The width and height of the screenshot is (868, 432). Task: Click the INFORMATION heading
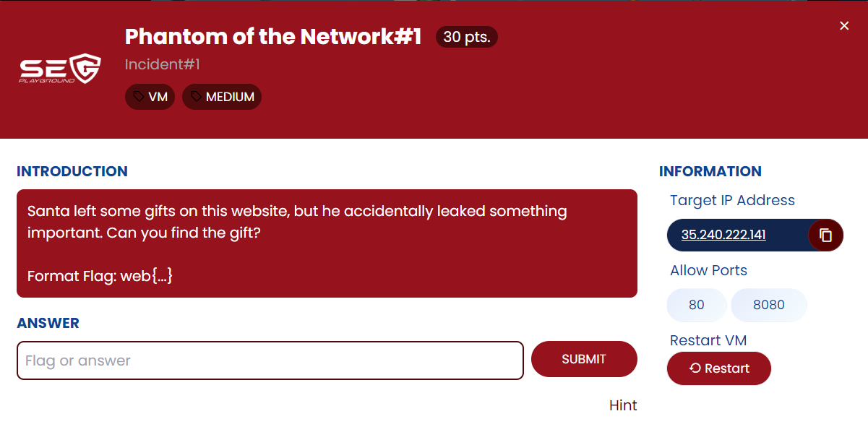[710, 171]
